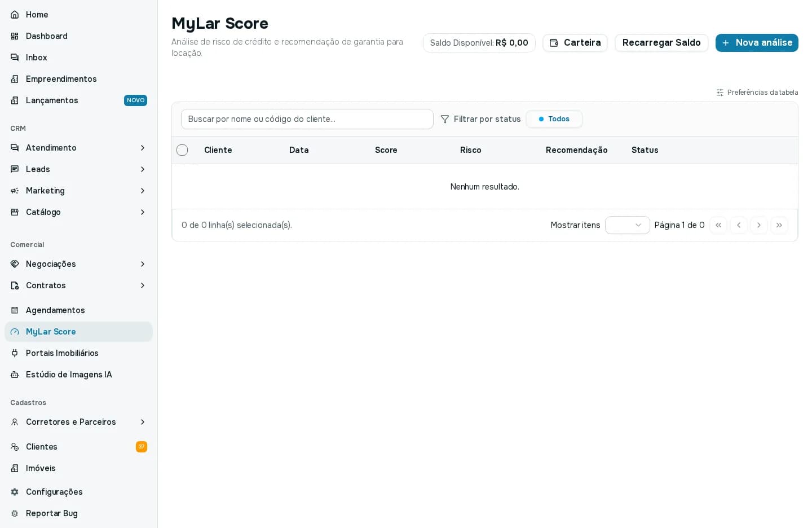Image resolution: width=812 pixels, height=528 pixels.
Task: Click the Inbox chat icon
Action: pos(15,58)
